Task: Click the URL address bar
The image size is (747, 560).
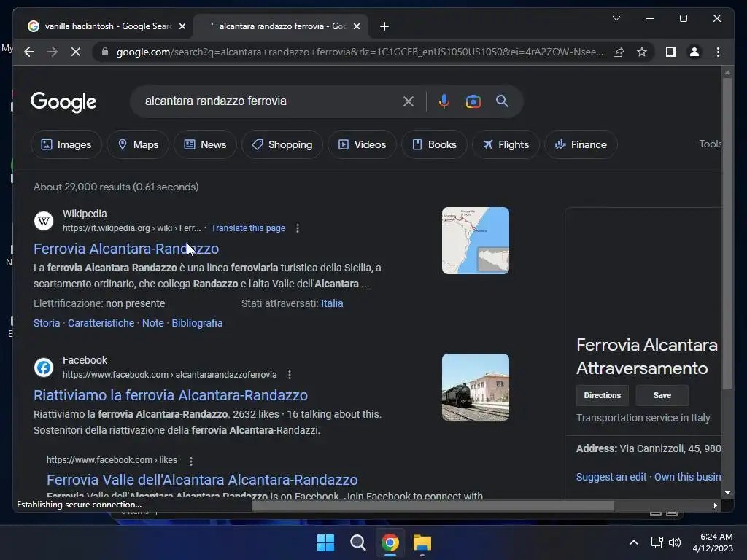Action: (x=360, y=52)
